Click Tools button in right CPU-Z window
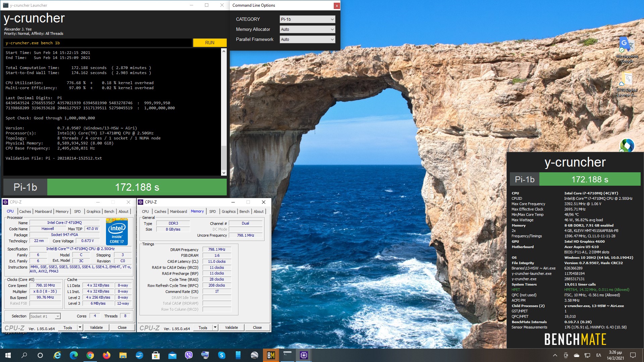The height and width of the screenshot is (362, 644). (203, 328)
